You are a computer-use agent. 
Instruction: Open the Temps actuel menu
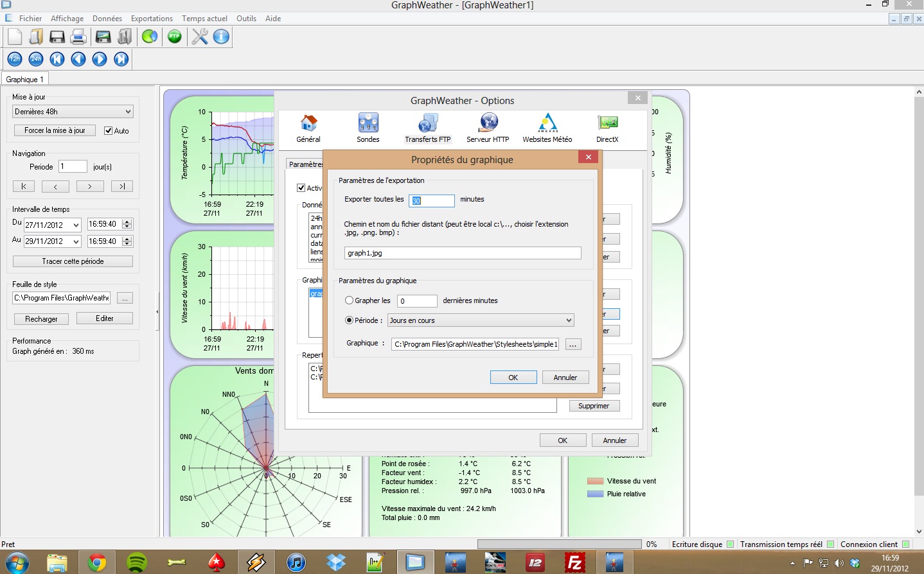point(204,19)
